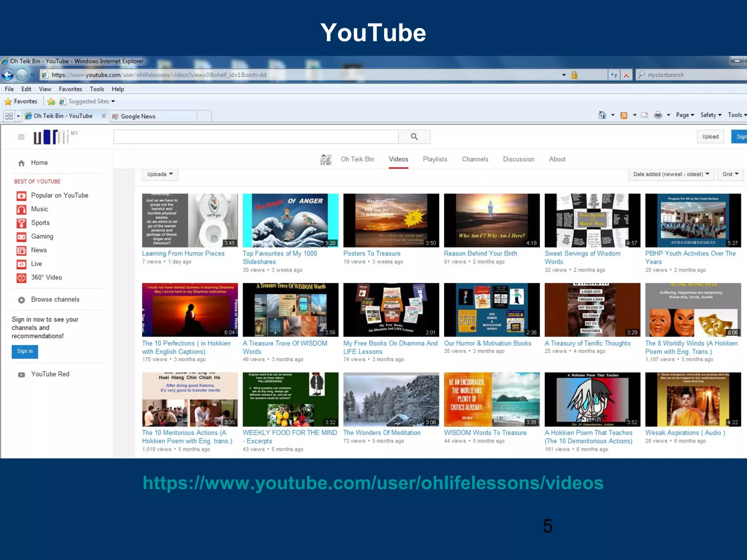Open the Help menu
The height and width of the screenshot is (560, 747).
118,89
